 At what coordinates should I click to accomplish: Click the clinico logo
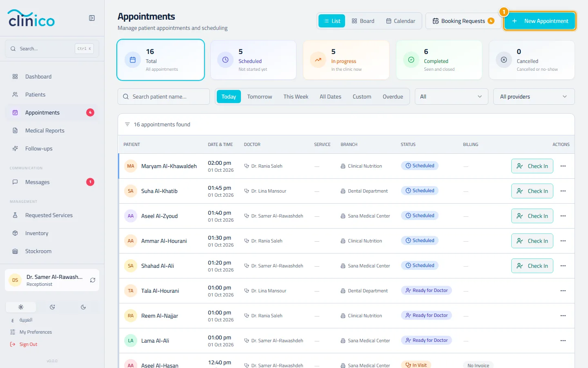pos(31,18)
